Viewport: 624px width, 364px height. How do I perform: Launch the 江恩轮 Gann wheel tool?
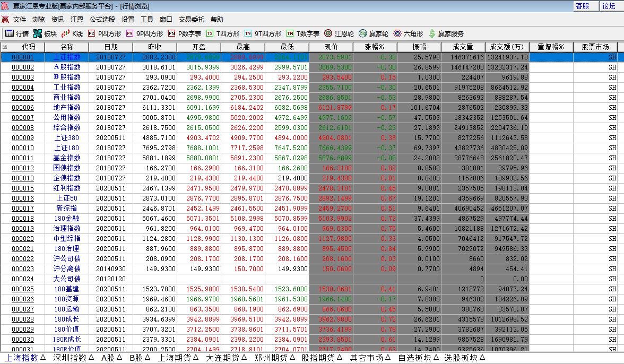point(339,34)
